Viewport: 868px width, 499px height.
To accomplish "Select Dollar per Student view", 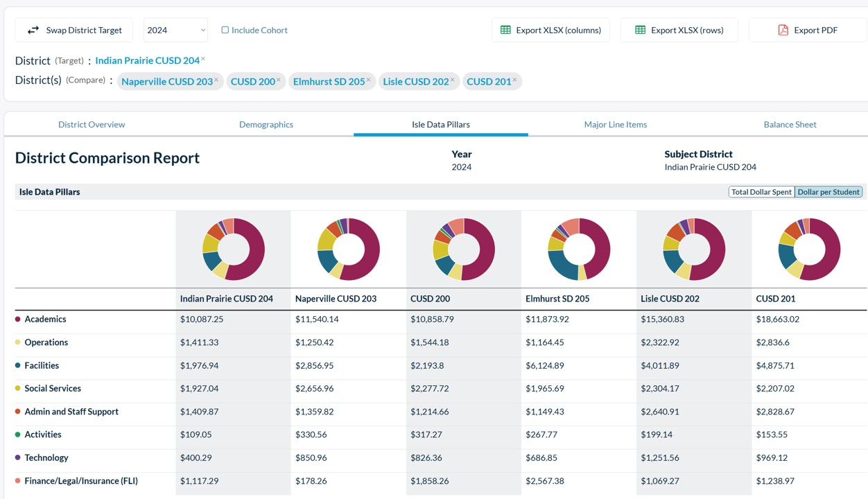I will point(828,192).
